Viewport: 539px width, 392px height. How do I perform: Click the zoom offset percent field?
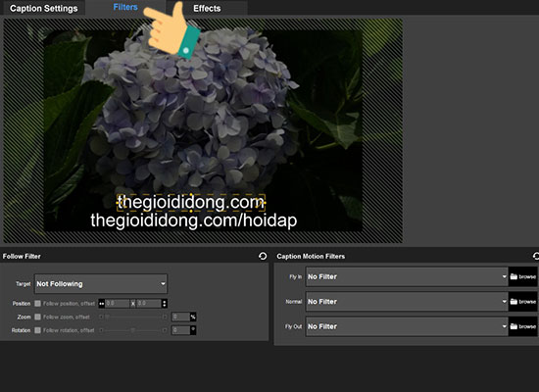pos(181,317)
